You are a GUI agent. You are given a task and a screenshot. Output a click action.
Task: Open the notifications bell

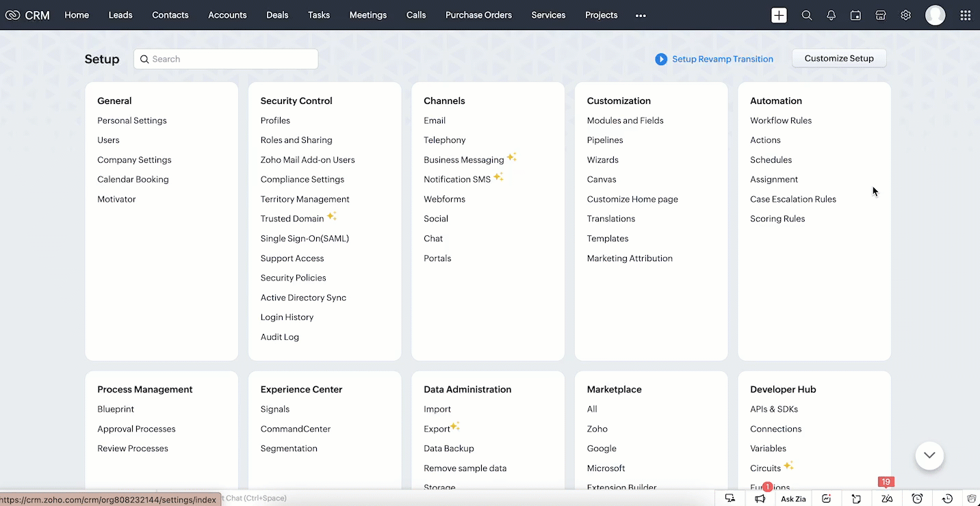click(831, 15)
